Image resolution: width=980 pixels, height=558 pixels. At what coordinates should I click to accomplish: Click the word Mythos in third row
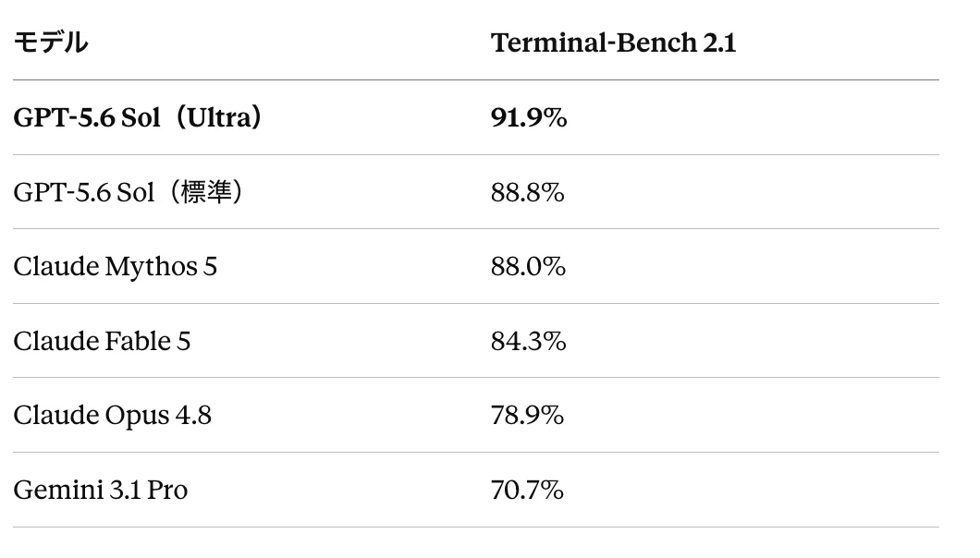click(152, 266)
